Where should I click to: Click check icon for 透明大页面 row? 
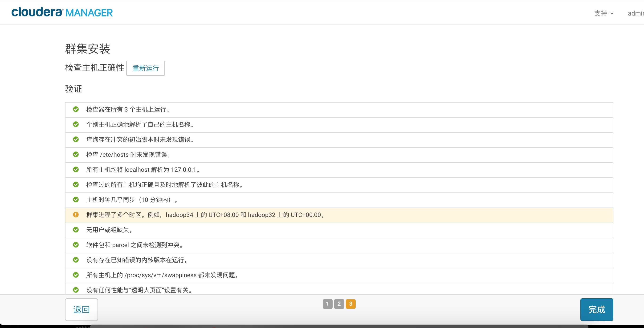76,290
